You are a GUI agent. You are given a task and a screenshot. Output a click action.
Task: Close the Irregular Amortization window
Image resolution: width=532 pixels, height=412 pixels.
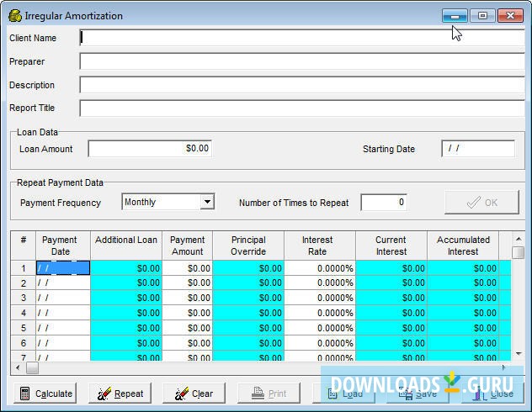510,16
